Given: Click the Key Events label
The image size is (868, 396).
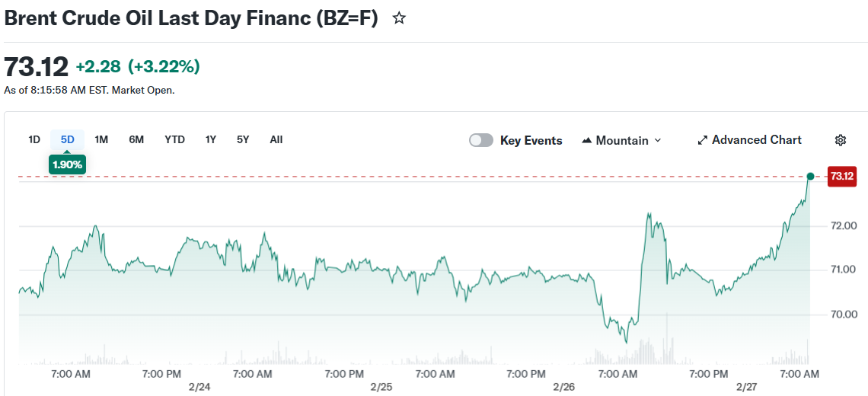Looking at the screenshot, I should (531, 141).
